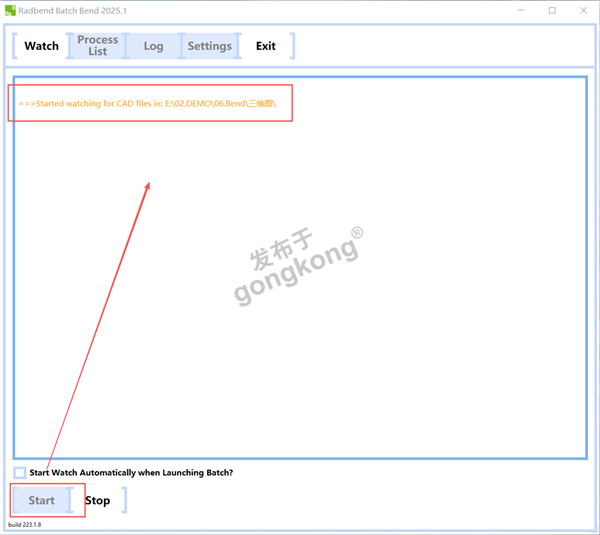Select the 'Started watching for CAD files' log line

(x=147, y=104)
